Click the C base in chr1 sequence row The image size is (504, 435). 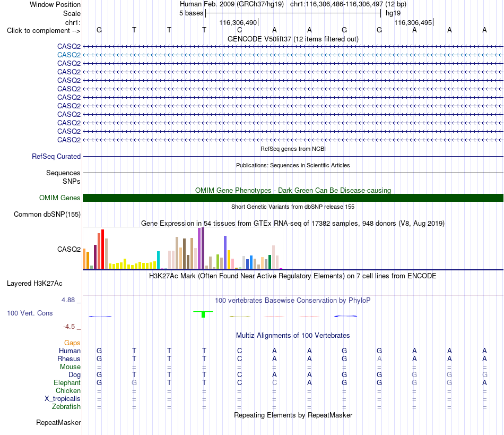click(239, 30)
